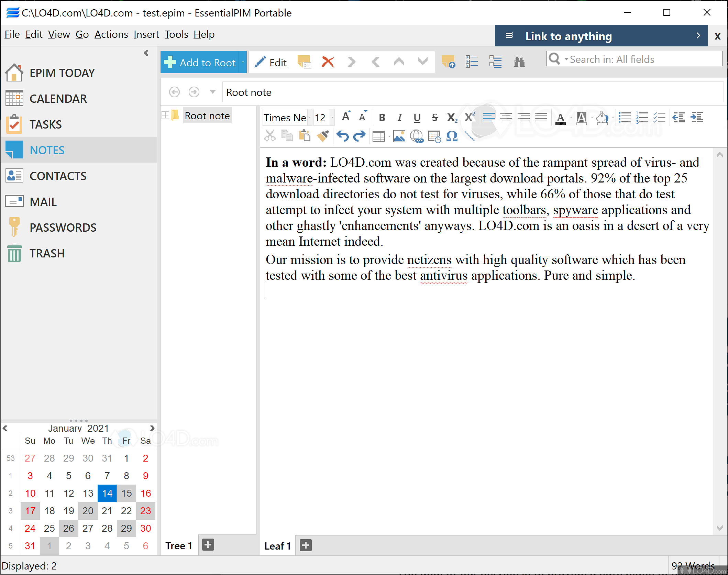
Task: Toggle italic formatting
Action: 399,117
